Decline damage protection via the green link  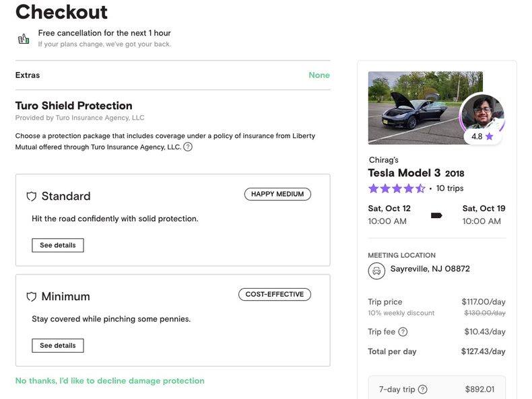point(110,381)
